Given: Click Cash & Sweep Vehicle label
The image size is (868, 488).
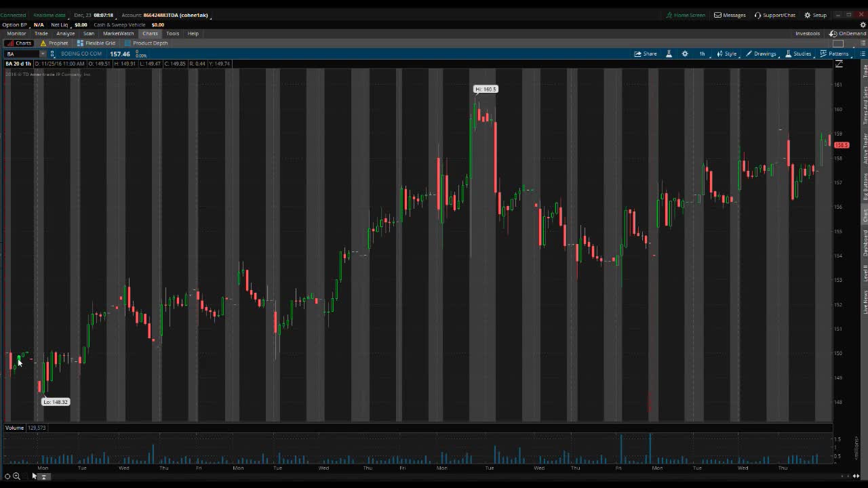Looking at the screenshot, I should tap(119, 24).
